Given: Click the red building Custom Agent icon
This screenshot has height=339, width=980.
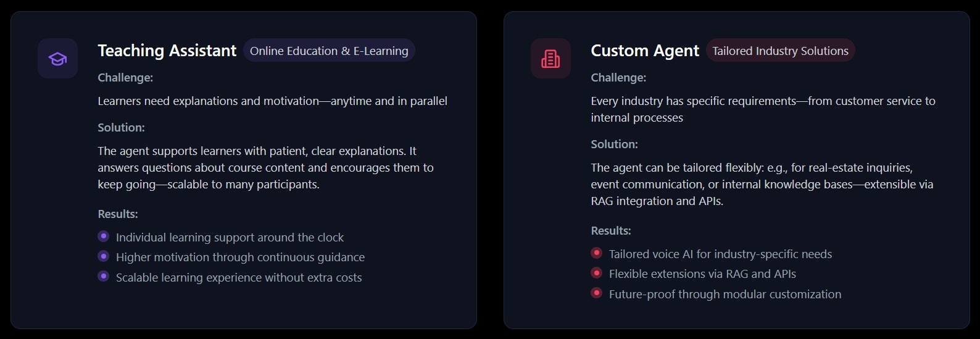Looking at the screenshot, I should pos(550,59).
